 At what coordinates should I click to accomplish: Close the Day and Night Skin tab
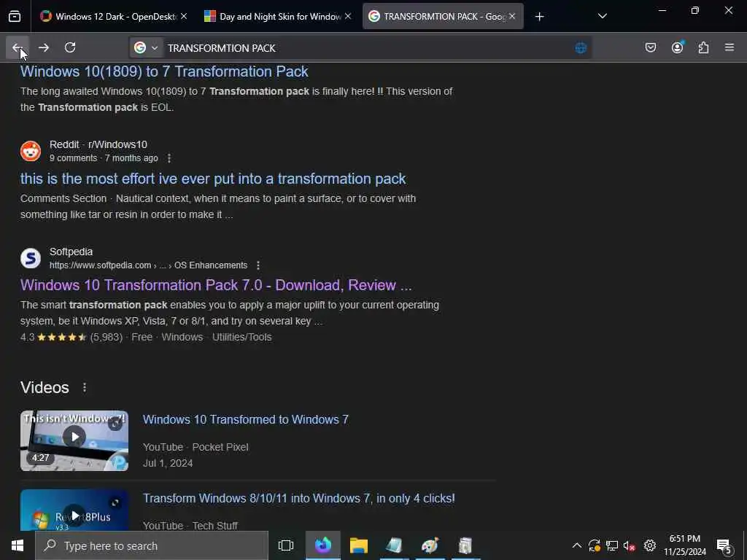point(348,17)
